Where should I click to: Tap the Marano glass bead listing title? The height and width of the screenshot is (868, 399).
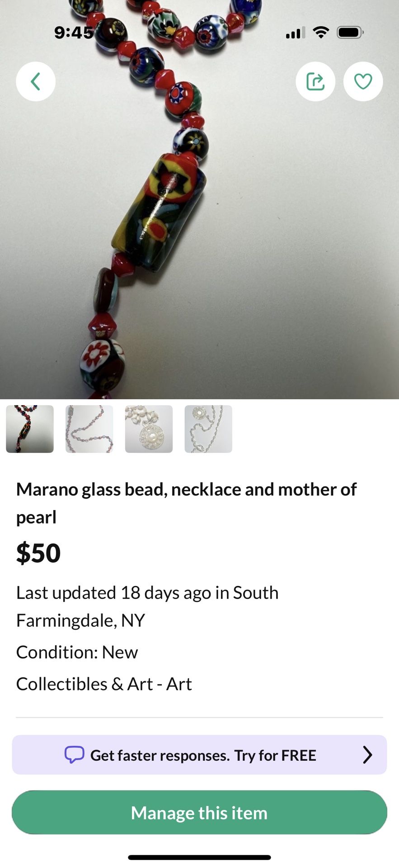187,503
